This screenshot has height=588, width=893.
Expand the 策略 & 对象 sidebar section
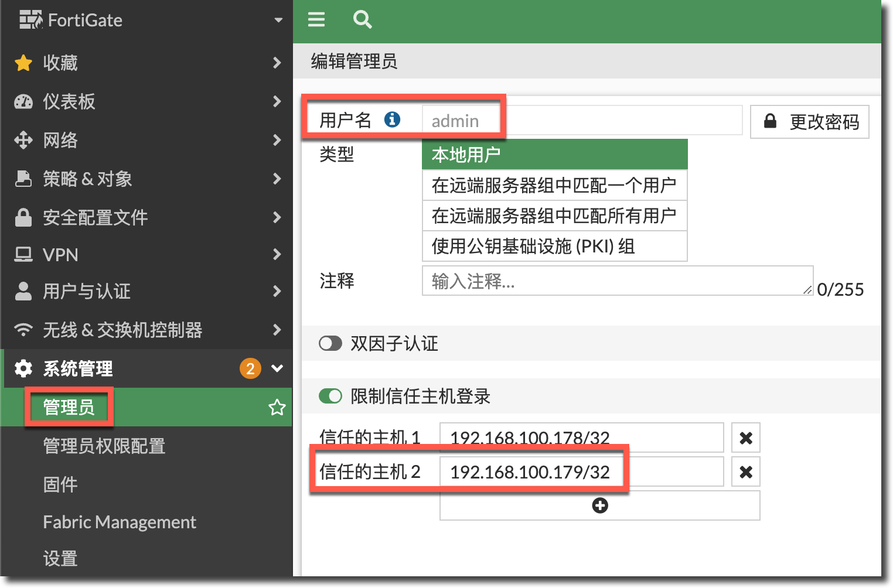[x=146, y=179]
